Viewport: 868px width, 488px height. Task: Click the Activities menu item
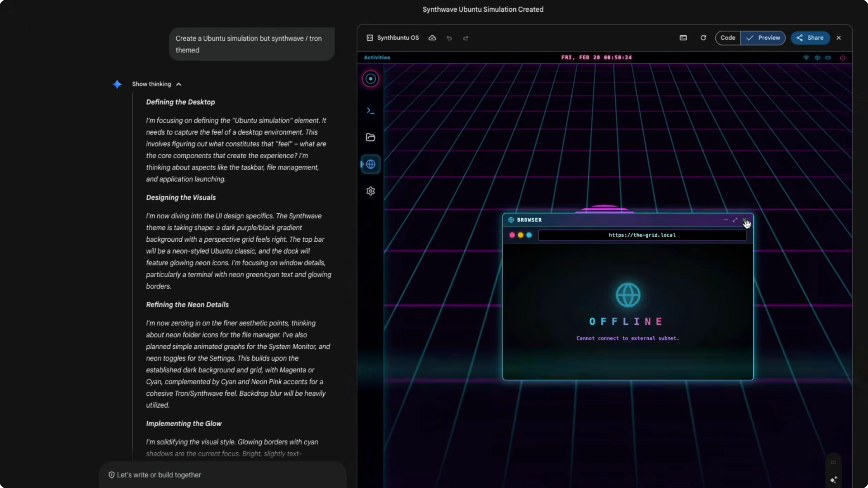click(x=376, y=57)
